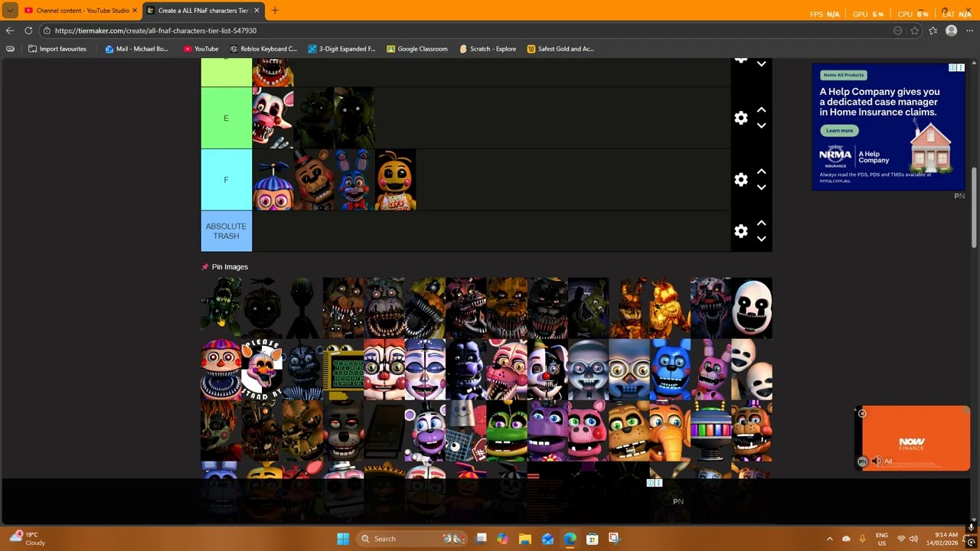Select Balloon Boy image in F tier

[273, 180]
